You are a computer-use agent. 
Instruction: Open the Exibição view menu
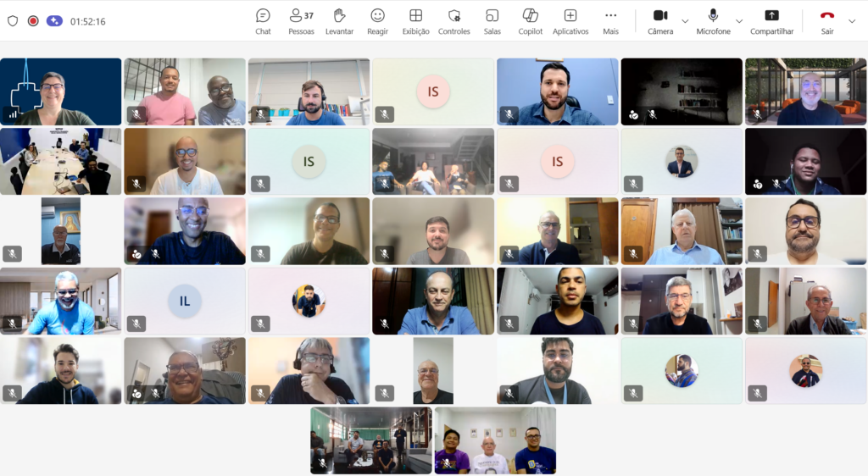coord(415,22)
